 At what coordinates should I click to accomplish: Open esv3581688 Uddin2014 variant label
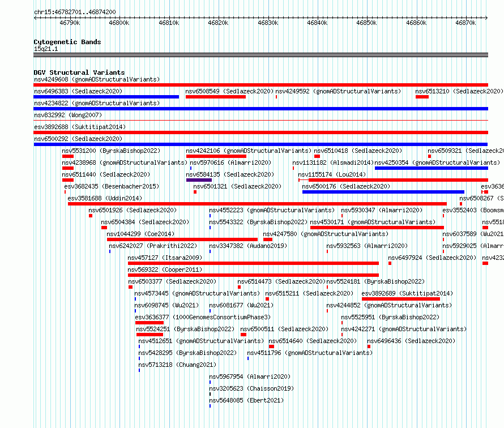click(x=104, y=198)
